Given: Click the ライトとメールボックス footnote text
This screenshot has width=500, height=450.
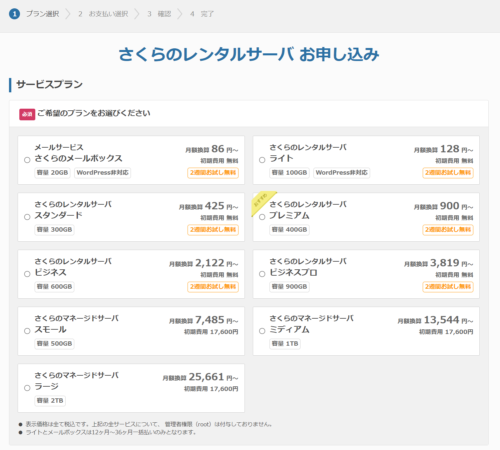Looking at the screenshot, I should 111,432.
